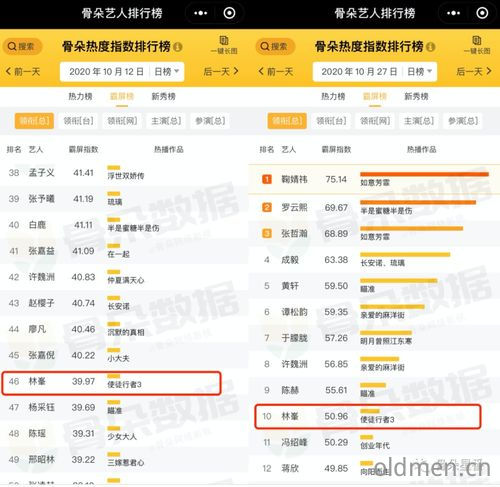Click artist name 谭松韵 at rank 6
The width and height of the screenshot is (500, 487).
[294, 312]
